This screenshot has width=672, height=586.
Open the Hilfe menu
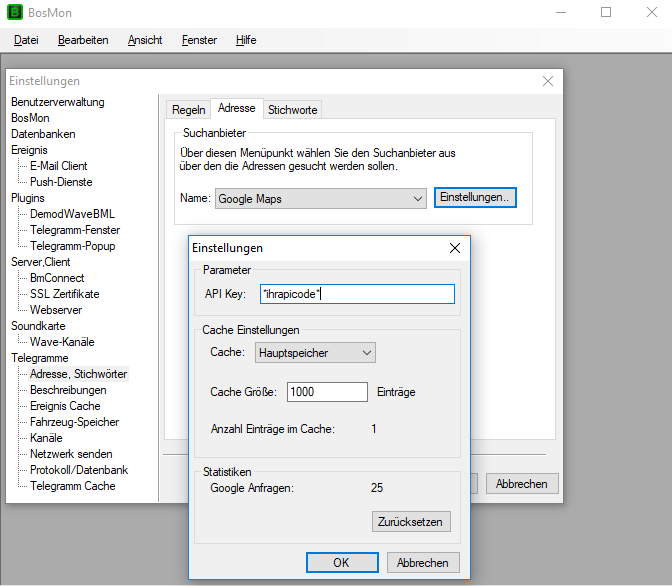coord(246,40)
